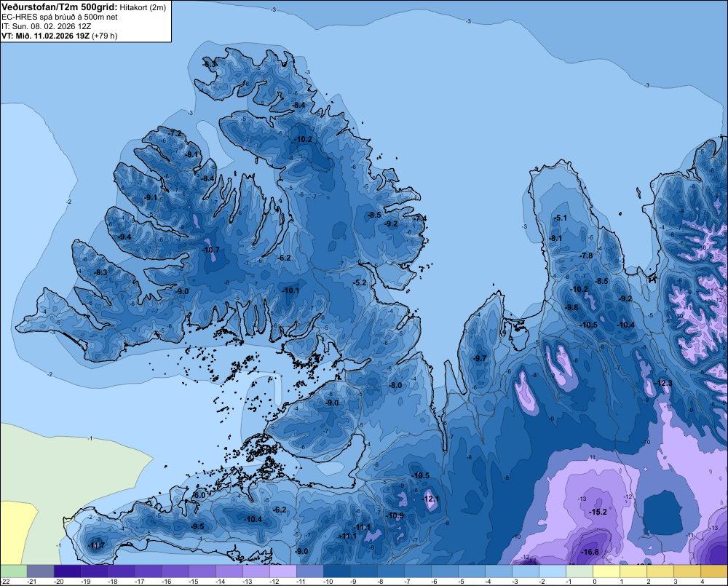
Task: Click the -9.1 temperature label
Action: [151, 197]
